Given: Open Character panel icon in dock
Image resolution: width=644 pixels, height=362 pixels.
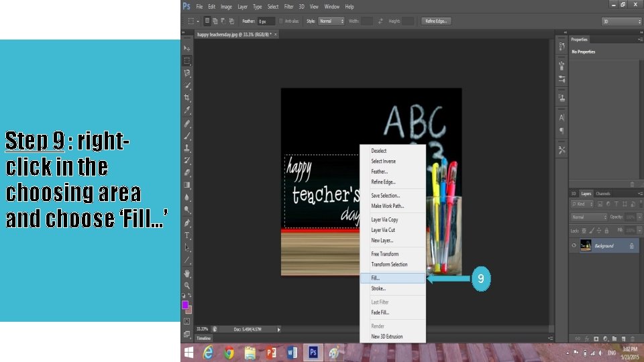Looking at the screenshot, I should pos(562,117).
